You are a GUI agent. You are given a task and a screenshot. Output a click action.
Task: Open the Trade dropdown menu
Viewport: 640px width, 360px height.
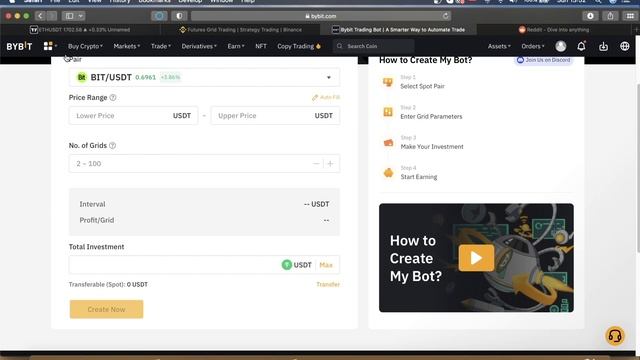(161, 46)
